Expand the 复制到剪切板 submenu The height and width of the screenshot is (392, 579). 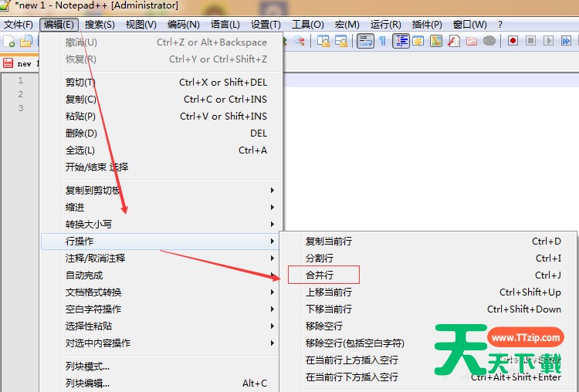tap(161, 191)
